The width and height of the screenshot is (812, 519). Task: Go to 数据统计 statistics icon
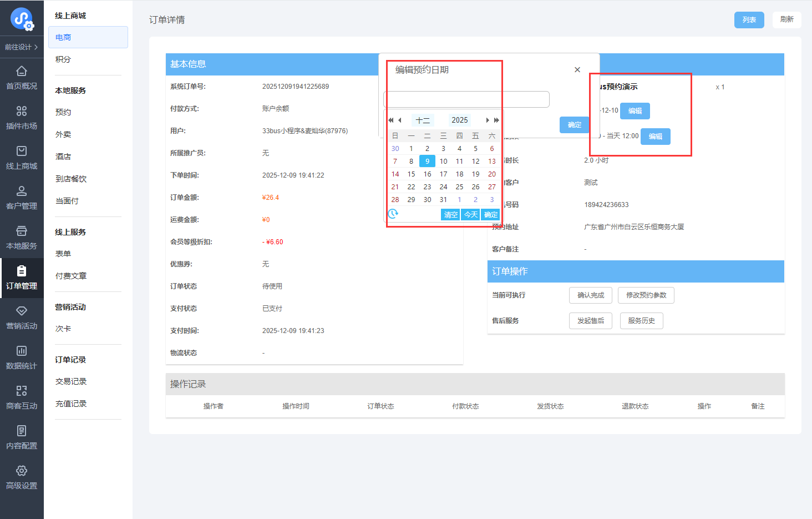coord(22,351)
